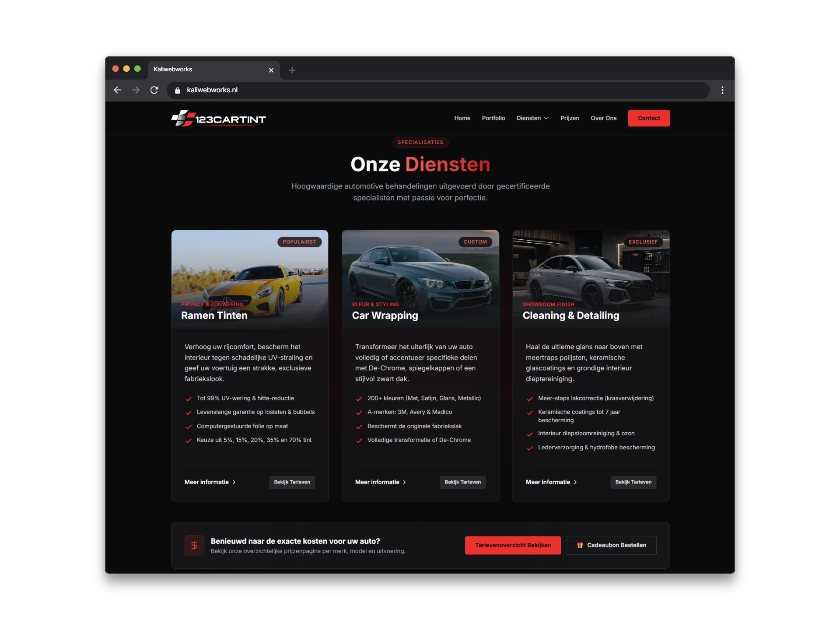Click the Tarievenoverzicht Bekijken button
The height and width of the screenshot is (630, 840).
(x=513, y=545)
